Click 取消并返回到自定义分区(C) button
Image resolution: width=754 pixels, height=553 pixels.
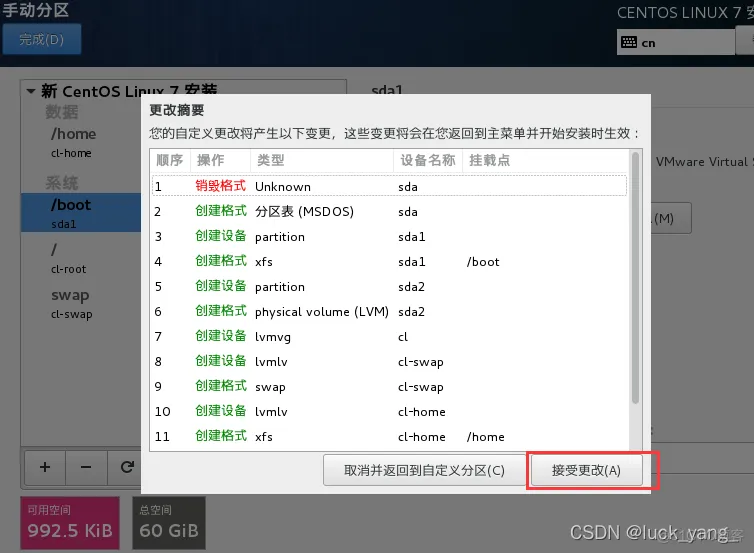tap(424, 470)
